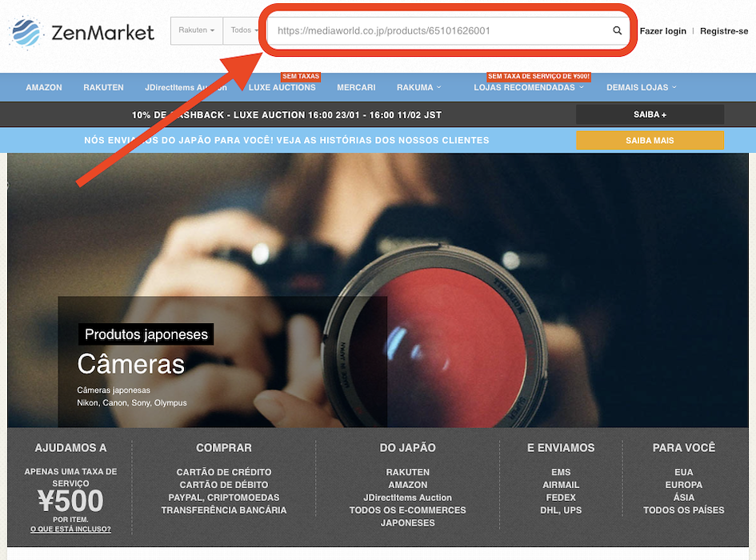Open the Todos category dropdown
Viewport: 756px width, 560px height.
(x=243, y=30)
